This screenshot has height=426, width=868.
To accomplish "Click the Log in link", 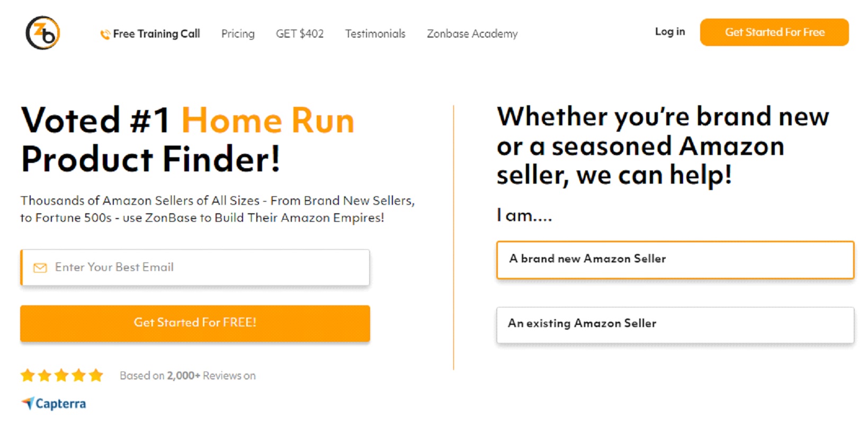I will pos(670,32).
